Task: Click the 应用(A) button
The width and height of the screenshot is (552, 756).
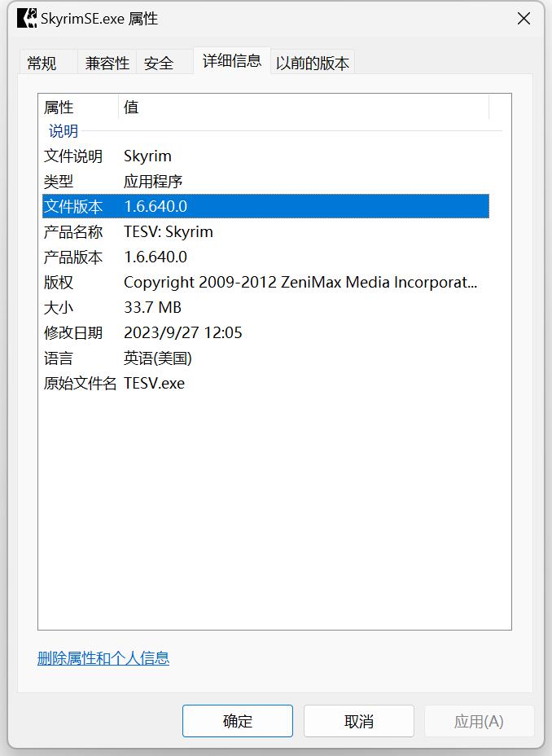Action: click(480, 721)
